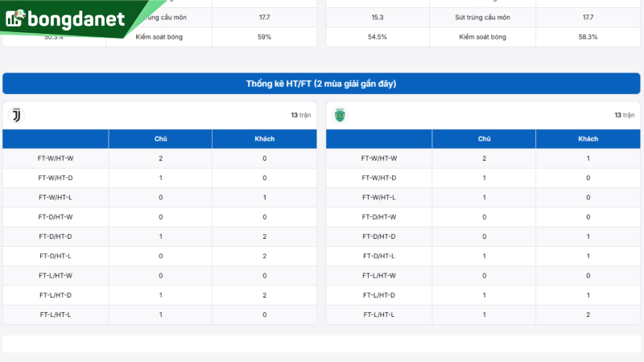Image resolution: width=644 pixels, height=362 pixels.
Task: Click the 13 trận label beside Juventus crest
Action: pyautogui.click(x=300, y=115)
